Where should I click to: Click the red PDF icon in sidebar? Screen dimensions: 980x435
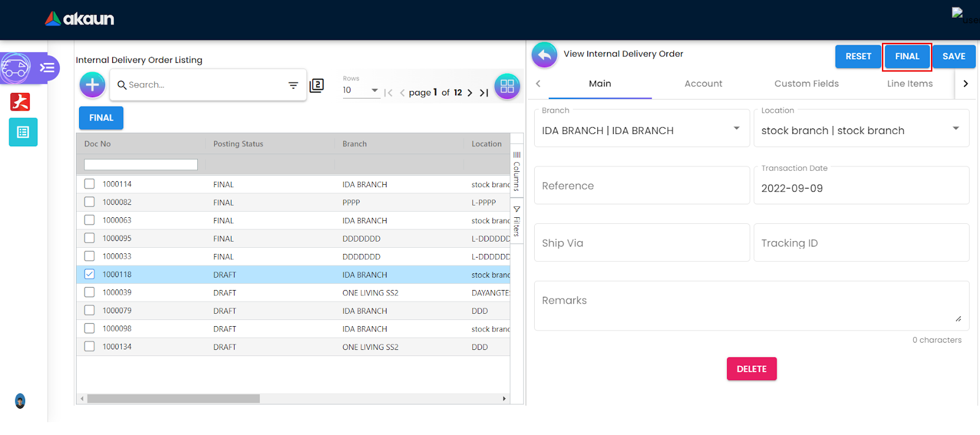coord(20,102)
